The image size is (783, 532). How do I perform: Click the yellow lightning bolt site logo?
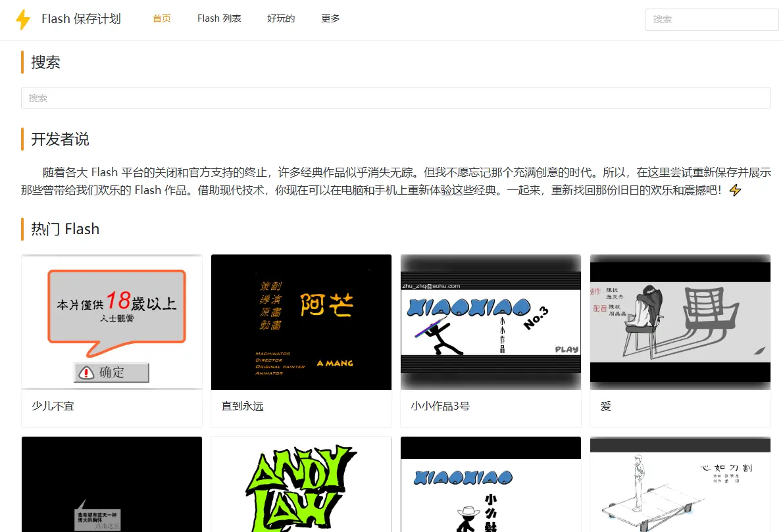tap(22, 19)
